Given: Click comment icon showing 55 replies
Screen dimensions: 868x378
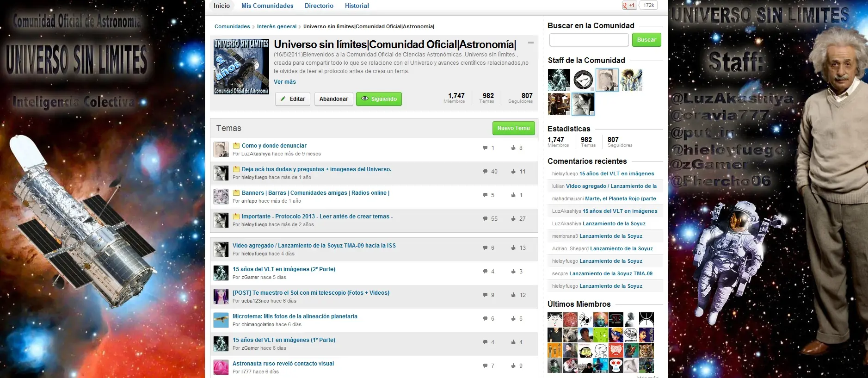Looking at the screenshot, I should [485, 219].
